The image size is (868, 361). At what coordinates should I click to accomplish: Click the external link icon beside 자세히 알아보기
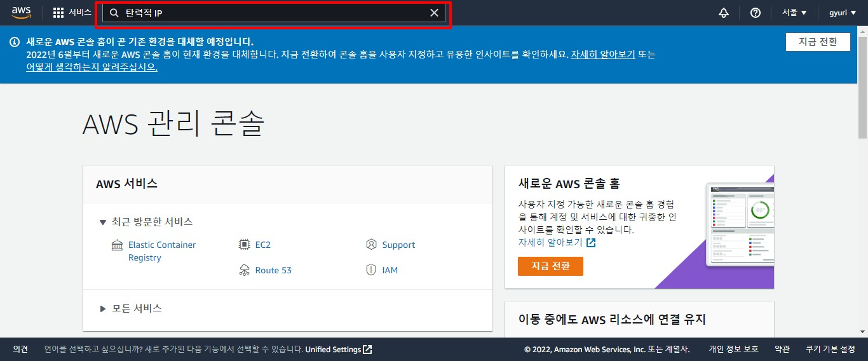[x=591, y=243]
